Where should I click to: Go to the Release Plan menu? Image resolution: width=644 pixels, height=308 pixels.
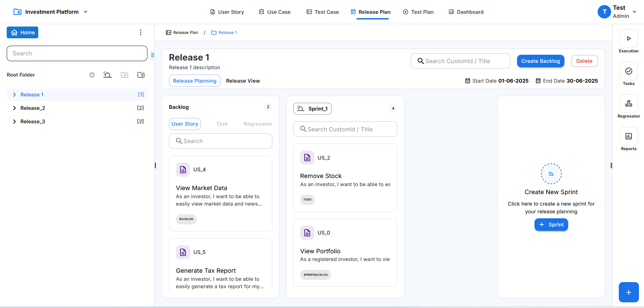371,12
